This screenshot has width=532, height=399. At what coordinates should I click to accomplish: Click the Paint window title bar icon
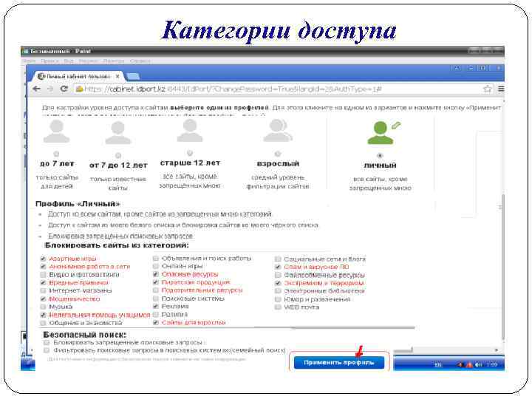[x=26, y=51]
